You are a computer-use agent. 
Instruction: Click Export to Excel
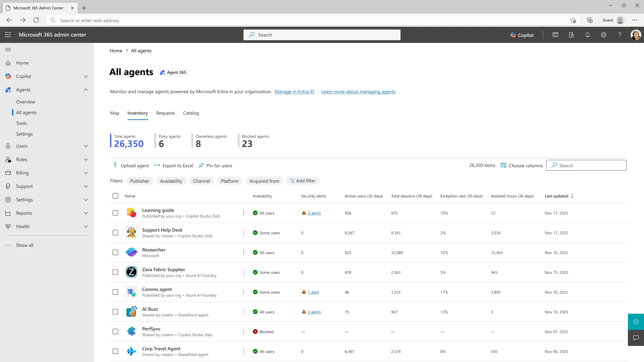pos(173,165)
